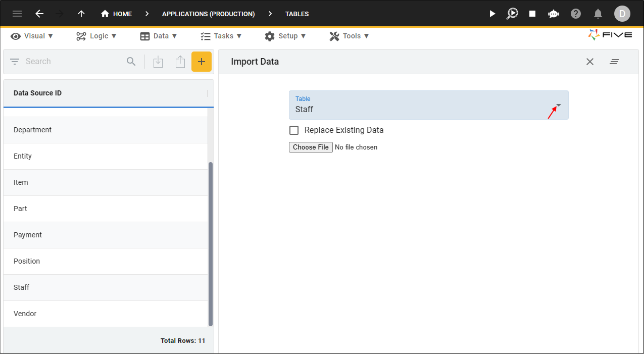The image size is (644, 354).
Task: Open the notifications bell
Action: [x=598, y=14]
